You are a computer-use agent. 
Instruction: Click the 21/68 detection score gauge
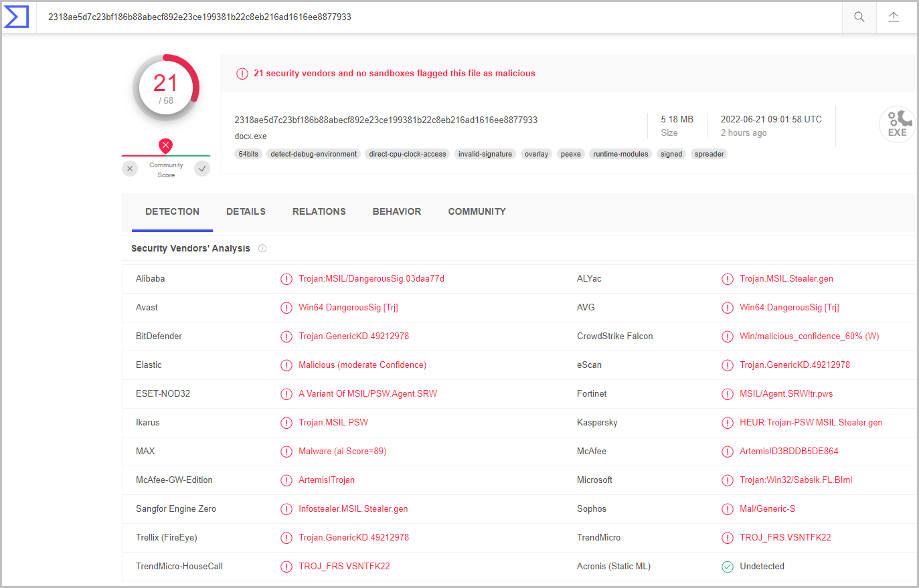166,88
